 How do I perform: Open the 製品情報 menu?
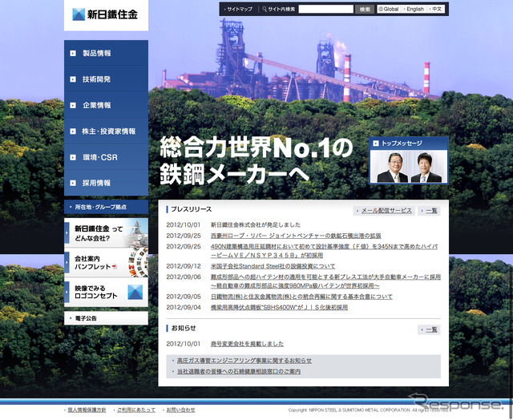pyautogui.click(x=106, y=53)
